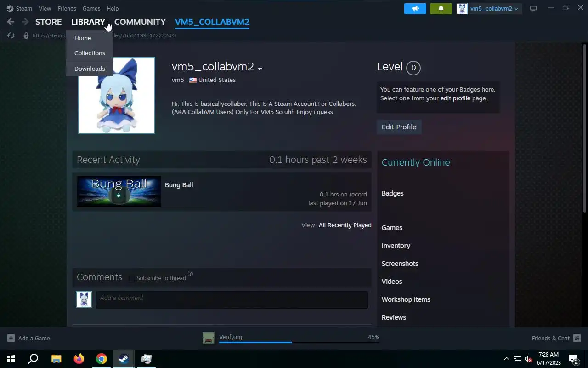Open the LIBRARY tab
Screen dimensions: 588x368
88,22
